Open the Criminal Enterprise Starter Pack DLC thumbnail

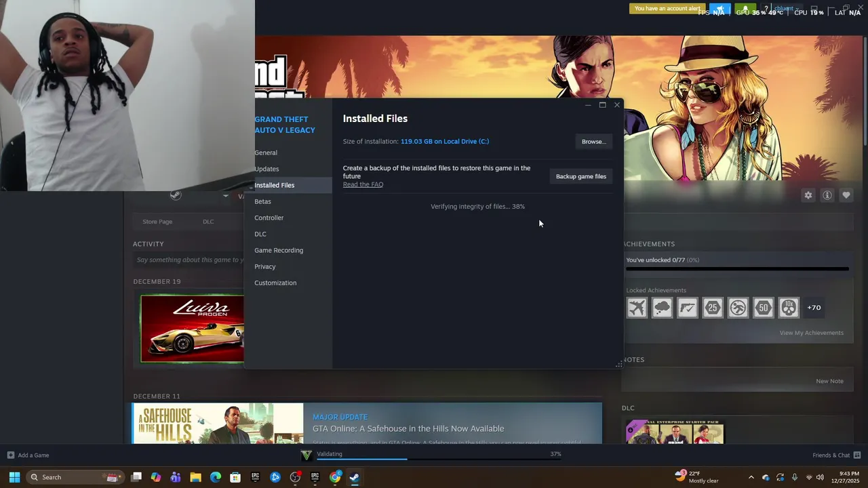click(675, 432)
